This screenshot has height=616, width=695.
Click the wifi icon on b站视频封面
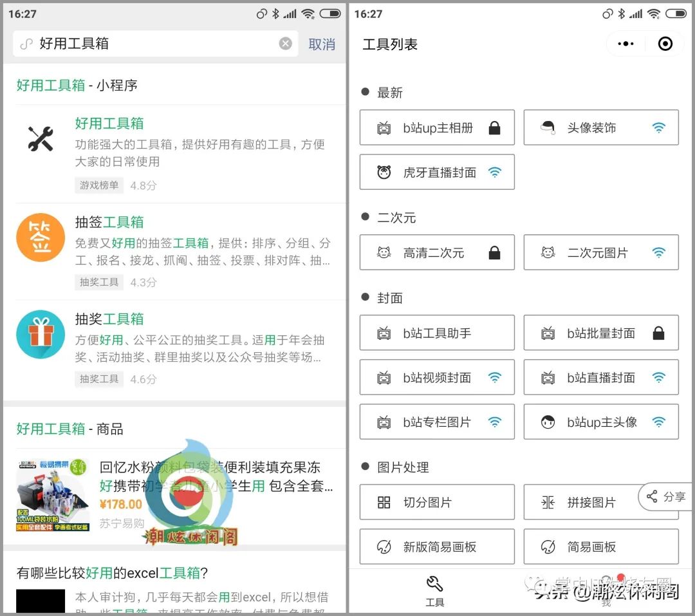(495, 377)
